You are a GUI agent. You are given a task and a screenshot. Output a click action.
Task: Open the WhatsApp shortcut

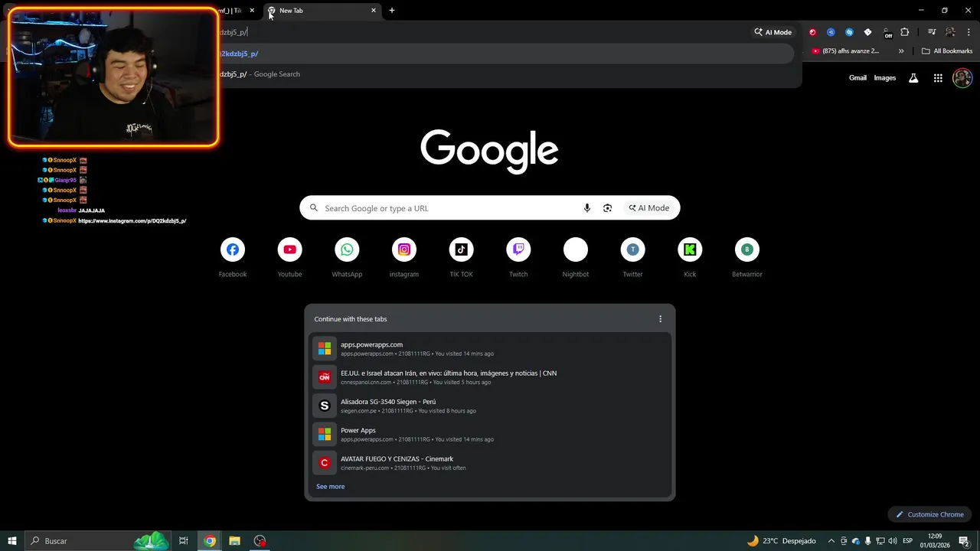347,249
